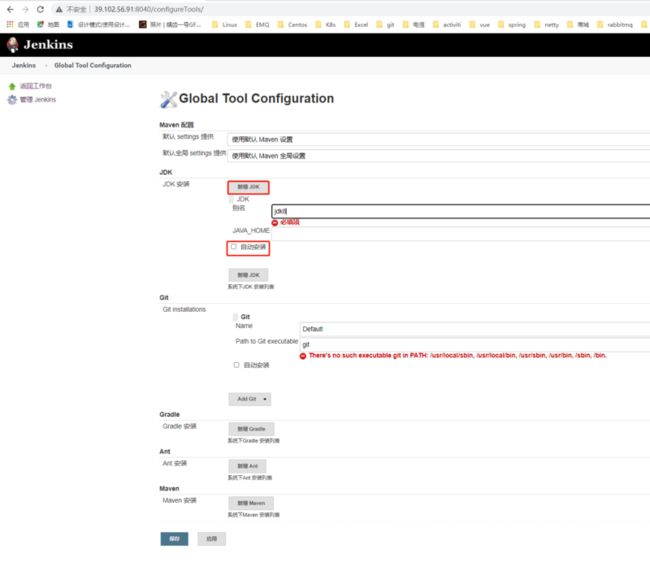The image size is (650, 588).
Task: Open the K8s bookmarks folder
Action: click(x=325, y=24)
